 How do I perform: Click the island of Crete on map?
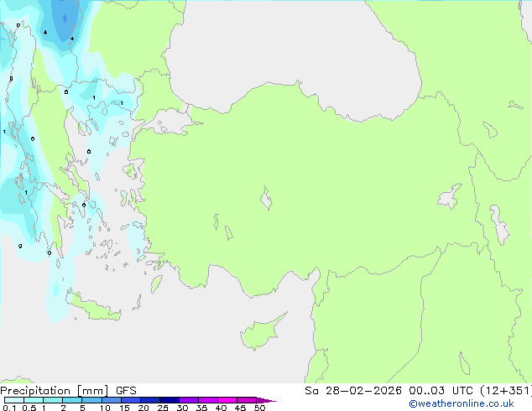(95, 307)
